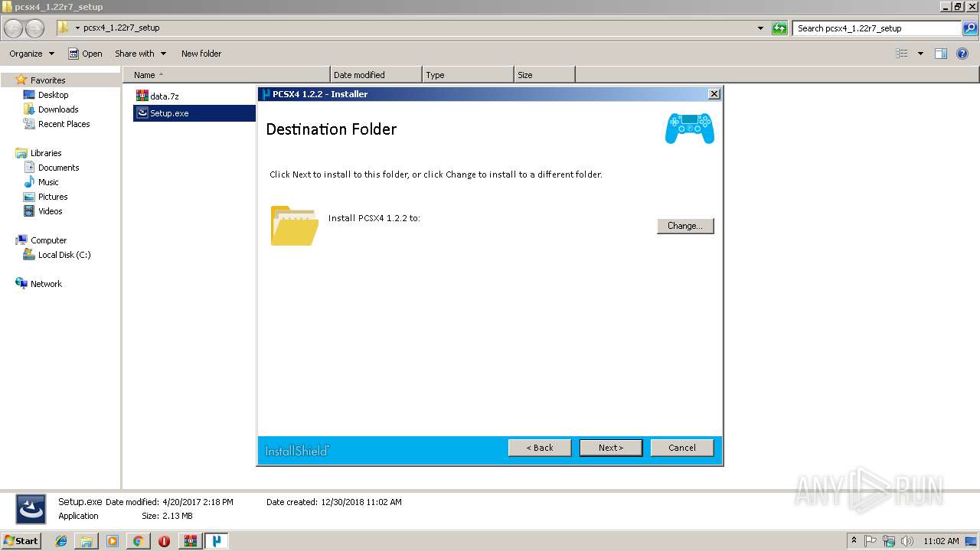980x551 pixels.
Task: Click the search magnifier icon
Action: click(970, 28)
